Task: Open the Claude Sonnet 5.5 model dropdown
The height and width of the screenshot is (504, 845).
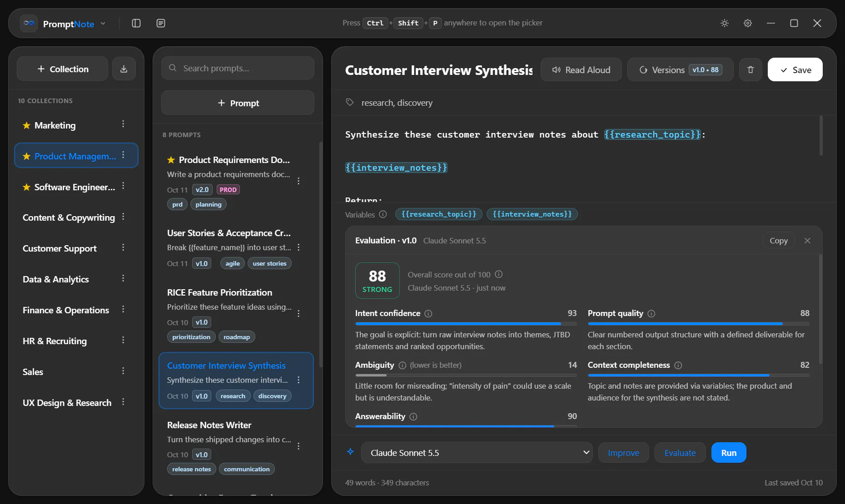Action: (477, 453)
